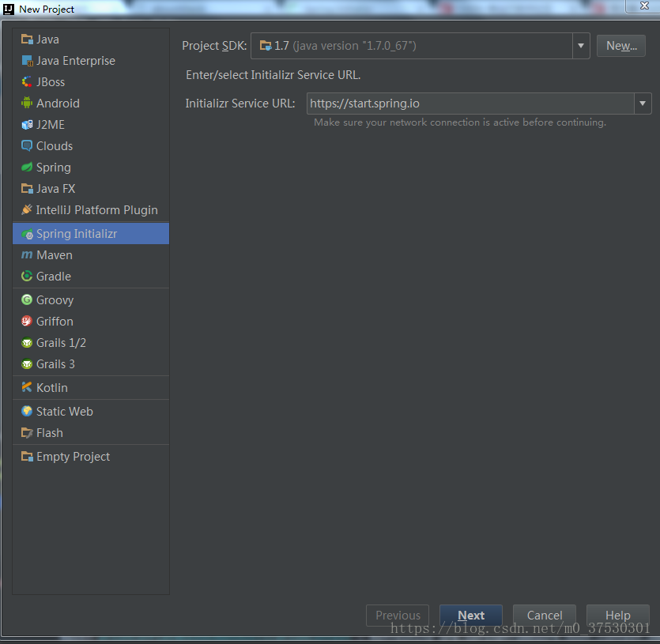
Task: Choose JBoss project type
Action: 91,82
